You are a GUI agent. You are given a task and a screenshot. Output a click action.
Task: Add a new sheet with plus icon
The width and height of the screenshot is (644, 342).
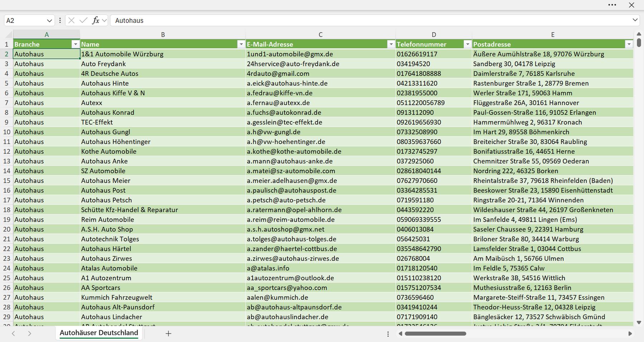point(169,333)
